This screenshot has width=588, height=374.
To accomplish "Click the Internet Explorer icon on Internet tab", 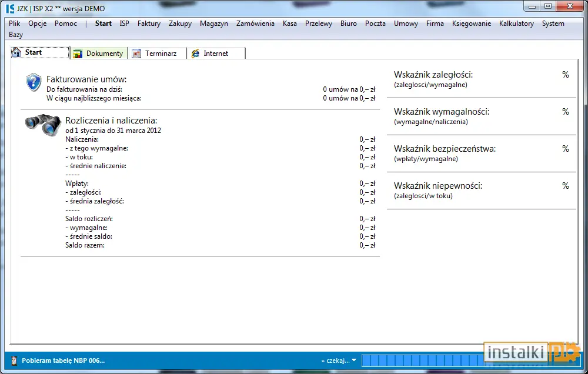I will point(195,54).
